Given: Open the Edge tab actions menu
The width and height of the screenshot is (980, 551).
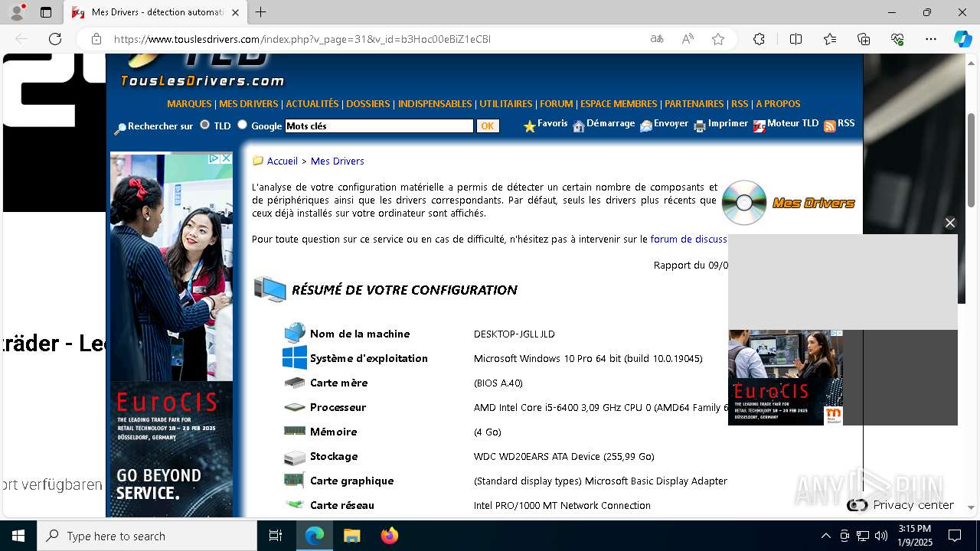Looking at the screenshot, I should tap(46, 12).
